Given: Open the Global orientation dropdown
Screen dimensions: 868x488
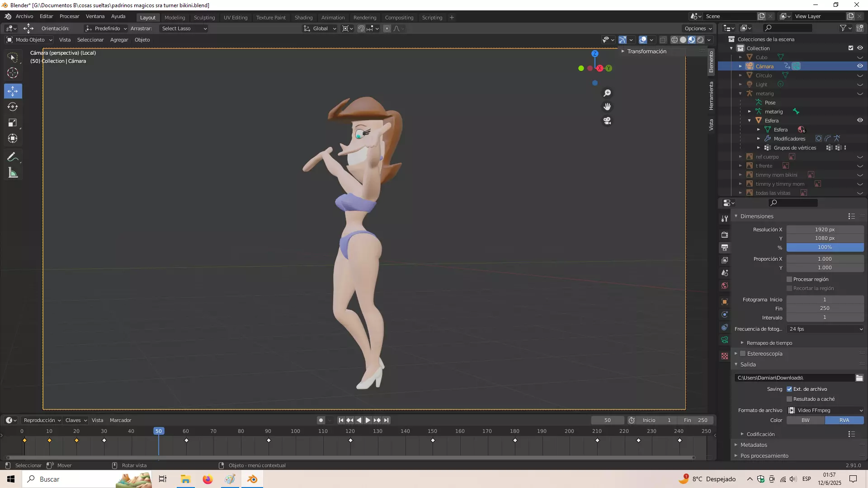Looking at the screenshot, I should pyautogui.click(x=320, y=28).
